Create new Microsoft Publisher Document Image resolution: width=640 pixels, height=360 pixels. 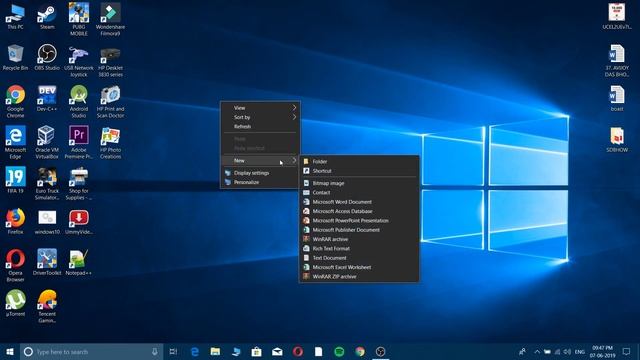[359, 230]
